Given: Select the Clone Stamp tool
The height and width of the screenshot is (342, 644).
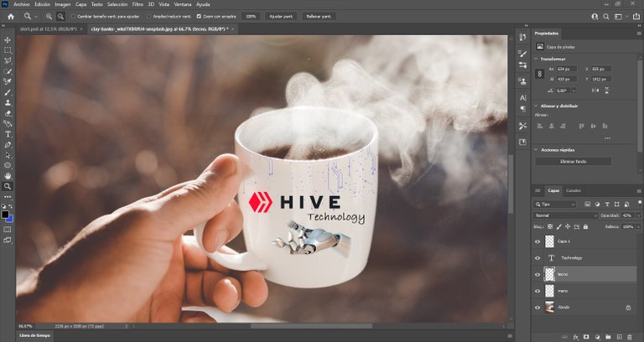Looking at the screenshot, I should [x=8, y=102].
